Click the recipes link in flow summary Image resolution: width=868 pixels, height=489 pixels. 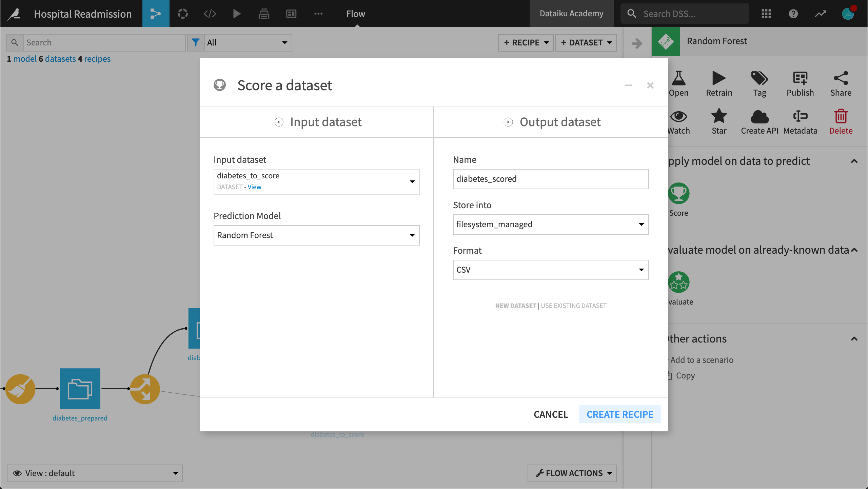97,59
